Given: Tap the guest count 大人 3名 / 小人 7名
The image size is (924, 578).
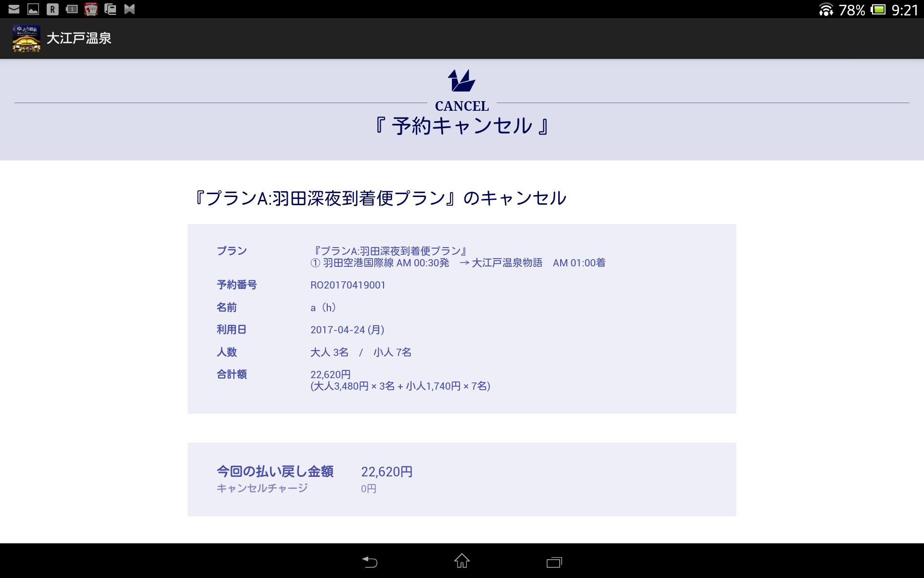Looking at the screenshot, I should (361, 352).
